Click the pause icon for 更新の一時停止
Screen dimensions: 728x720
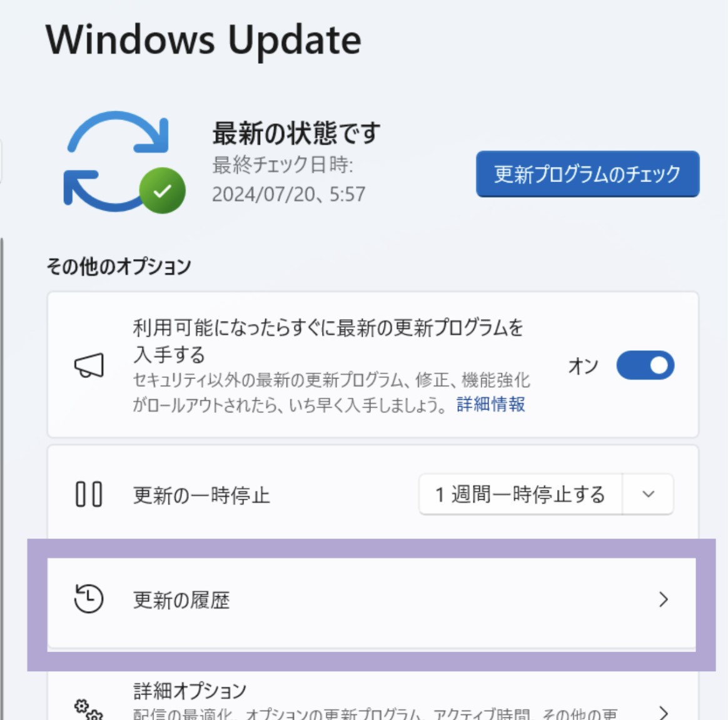click(89, 494)
